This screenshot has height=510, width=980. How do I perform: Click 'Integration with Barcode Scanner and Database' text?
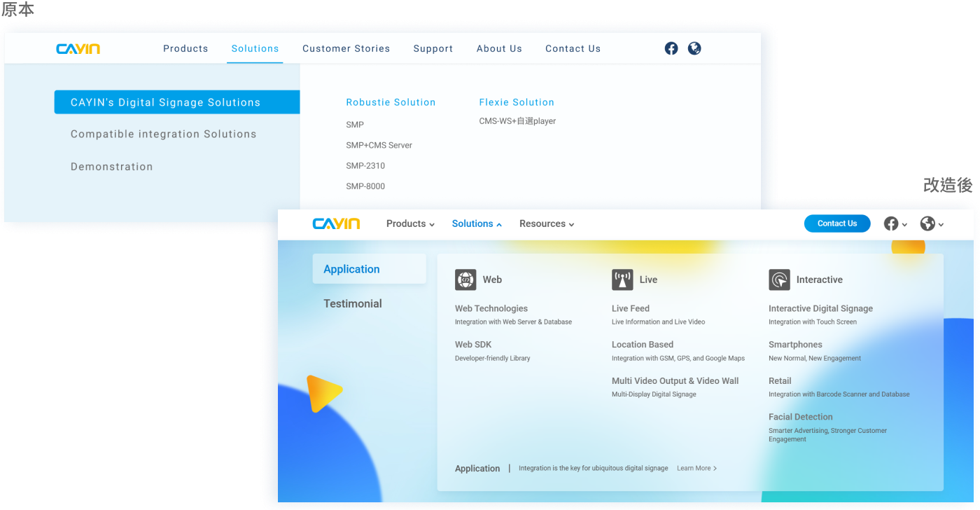point(839,394)
